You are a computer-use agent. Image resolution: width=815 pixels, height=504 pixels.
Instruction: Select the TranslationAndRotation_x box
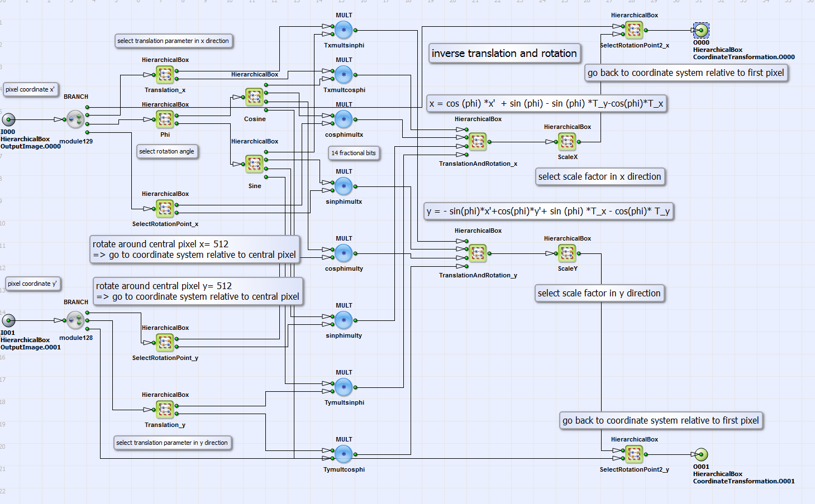click(478, 141)
